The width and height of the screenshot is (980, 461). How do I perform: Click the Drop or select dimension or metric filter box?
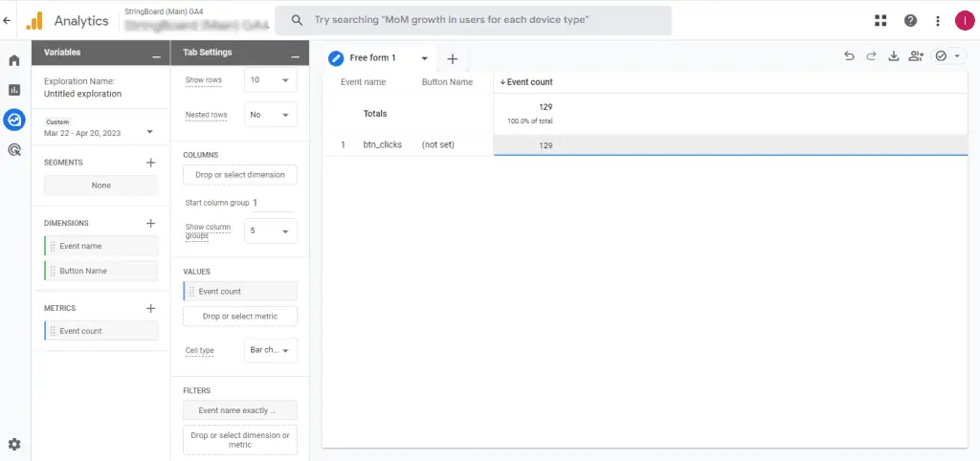tap(240, 440)
